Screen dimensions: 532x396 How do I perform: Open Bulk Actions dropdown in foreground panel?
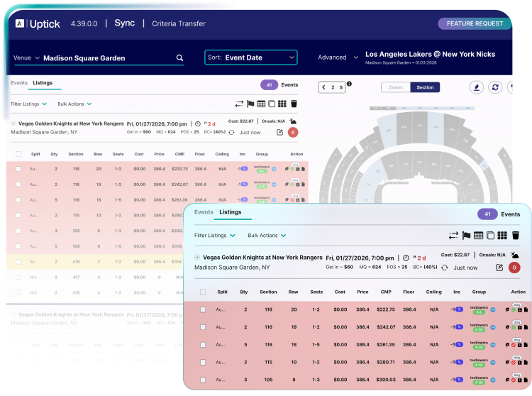pyautogui.click(x=267, y=236)
